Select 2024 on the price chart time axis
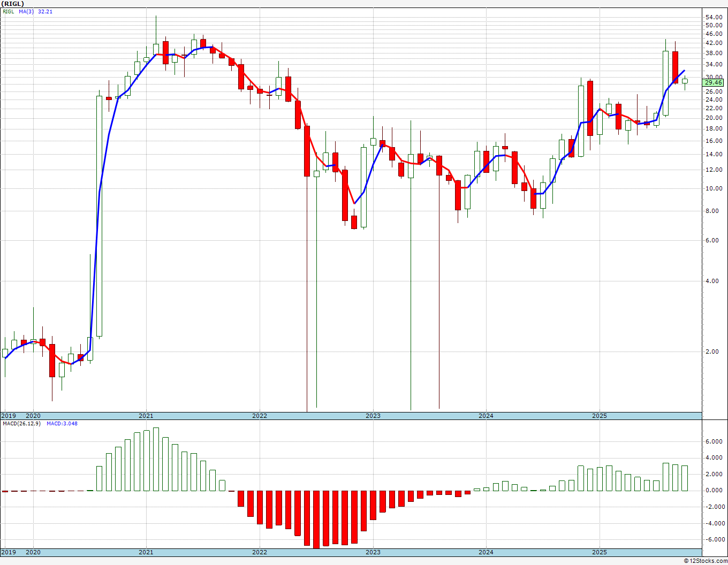 486,416
